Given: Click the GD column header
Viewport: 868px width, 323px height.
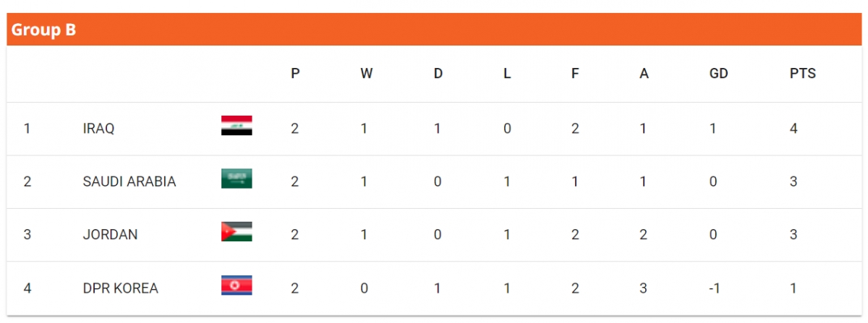Looking at the screenshot, I should pos(718,74).
